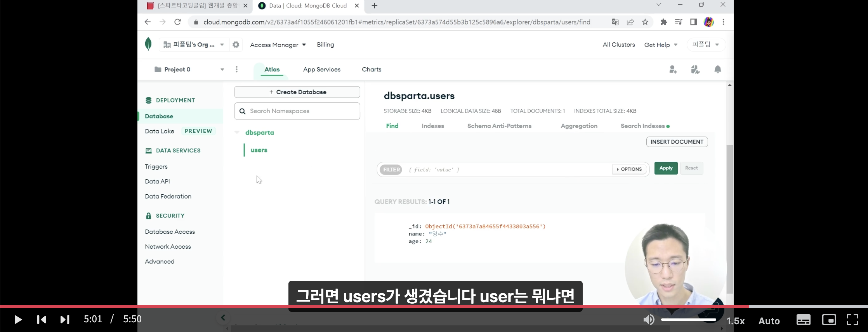868x332 pixels.
Task: Close the Data | Cloud: MongoDB Cloud tab
Action: 357,5
